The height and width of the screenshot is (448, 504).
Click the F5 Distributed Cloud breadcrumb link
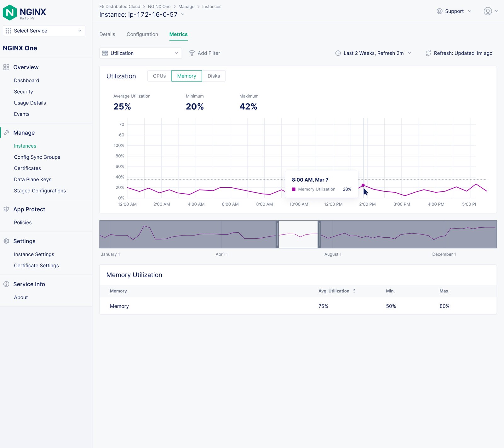tap(120, 7)
